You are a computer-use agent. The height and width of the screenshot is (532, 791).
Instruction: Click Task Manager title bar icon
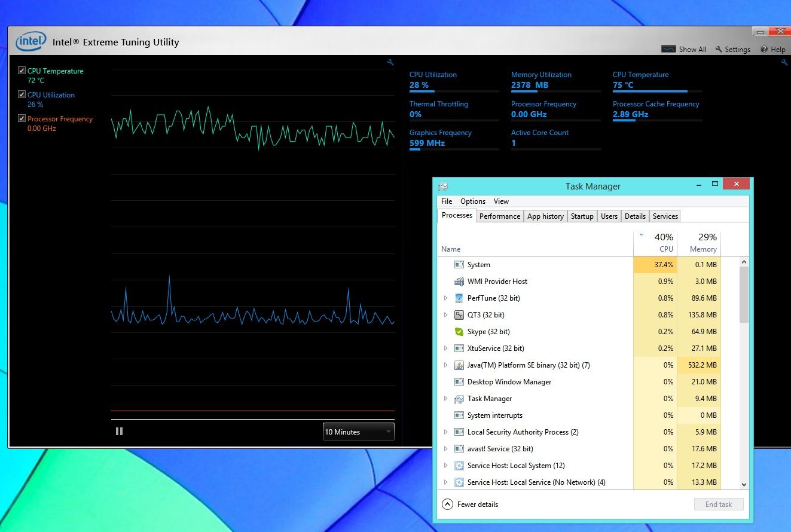click(442, 186)
